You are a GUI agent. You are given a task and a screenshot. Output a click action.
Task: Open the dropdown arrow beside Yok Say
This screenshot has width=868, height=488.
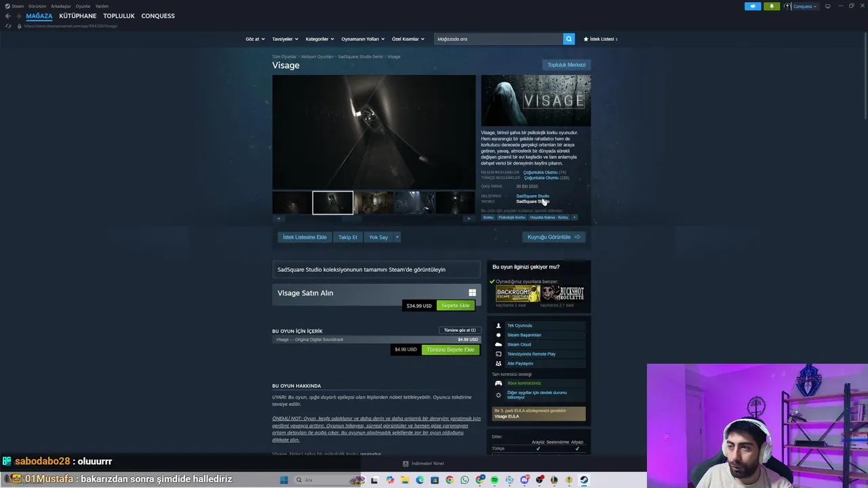[397, 237]
